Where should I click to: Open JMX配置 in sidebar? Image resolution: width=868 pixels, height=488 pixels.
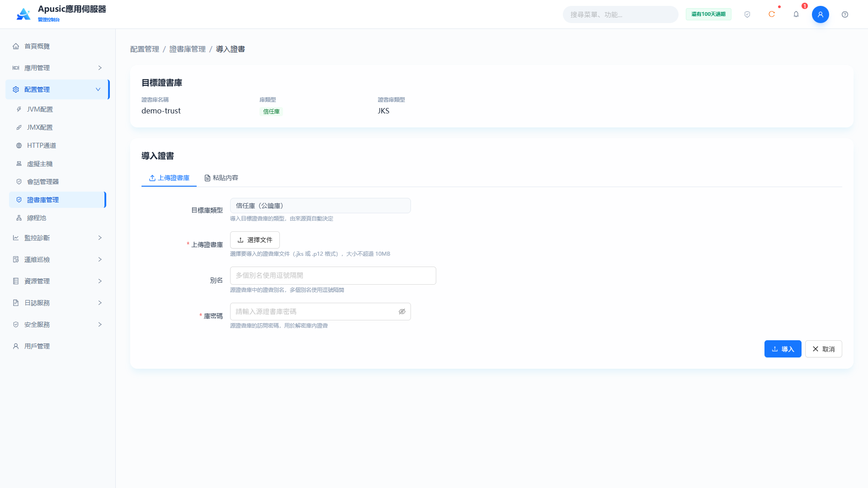[x=58, y=127]
